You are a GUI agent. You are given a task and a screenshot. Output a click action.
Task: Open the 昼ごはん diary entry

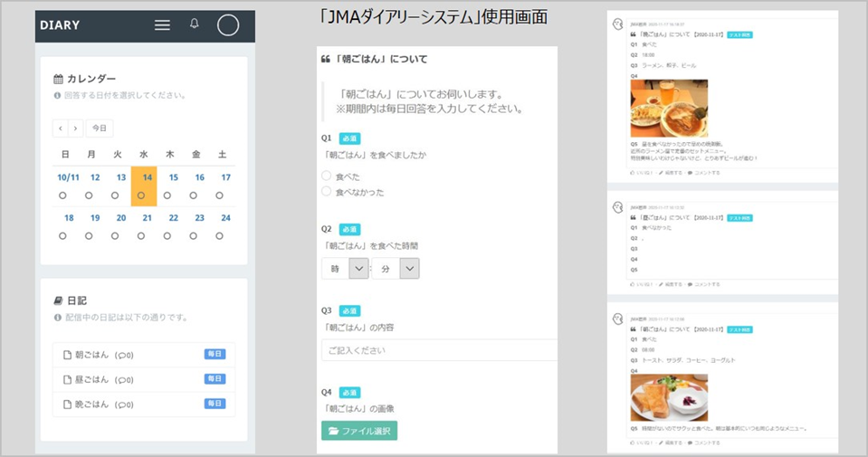[91, 379]
